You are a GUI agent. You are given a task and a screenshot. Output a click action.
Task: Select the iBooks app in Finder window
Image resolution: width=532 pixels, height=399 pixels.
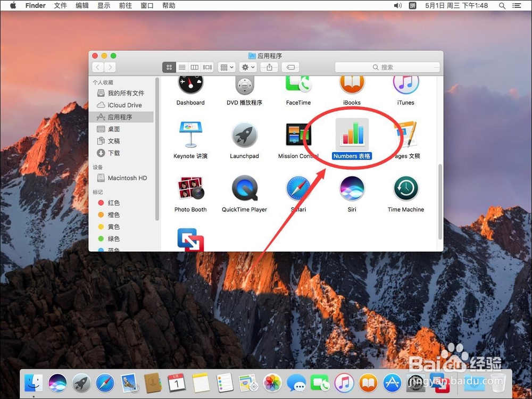[x=352, y=85]
